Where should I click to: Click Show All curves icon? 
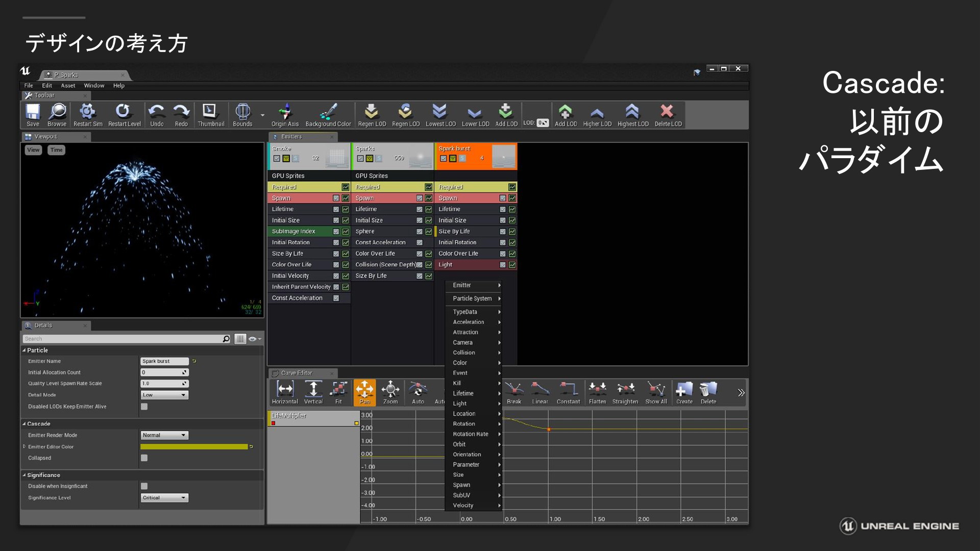pyautogui.click(x=656, y=392)
